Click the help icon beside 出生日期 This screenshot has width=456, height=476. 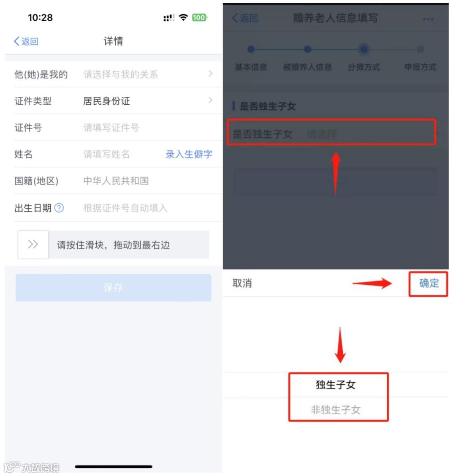[59, 208]
